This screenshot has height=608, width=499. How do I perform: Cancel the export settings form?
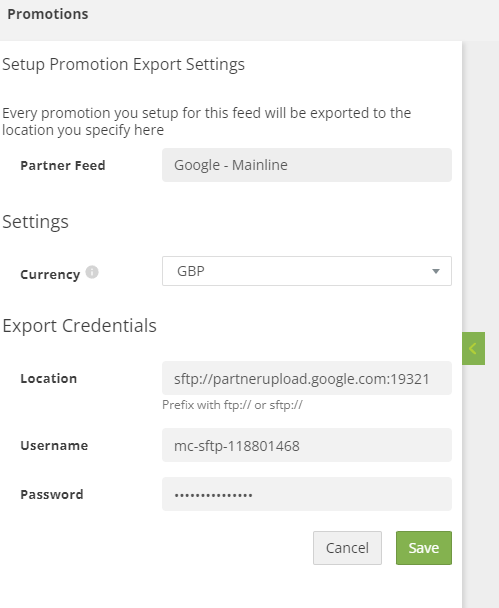[x=347, y=548]
